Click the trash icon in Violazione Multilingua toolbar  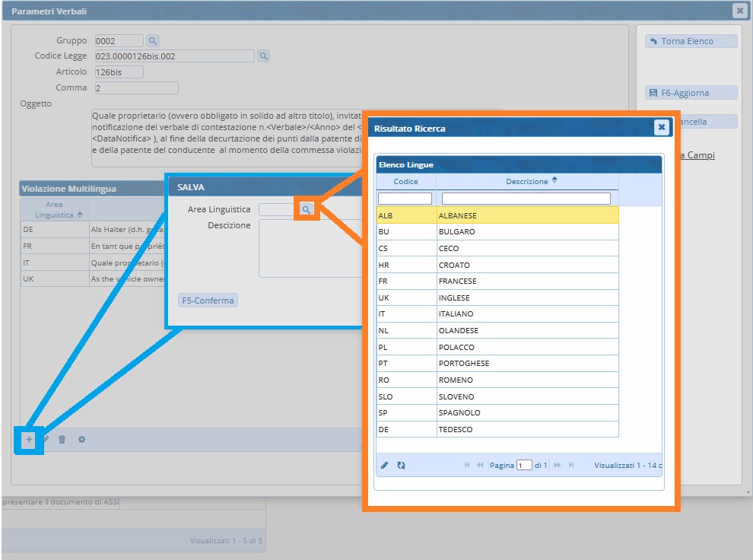[62, 440]
